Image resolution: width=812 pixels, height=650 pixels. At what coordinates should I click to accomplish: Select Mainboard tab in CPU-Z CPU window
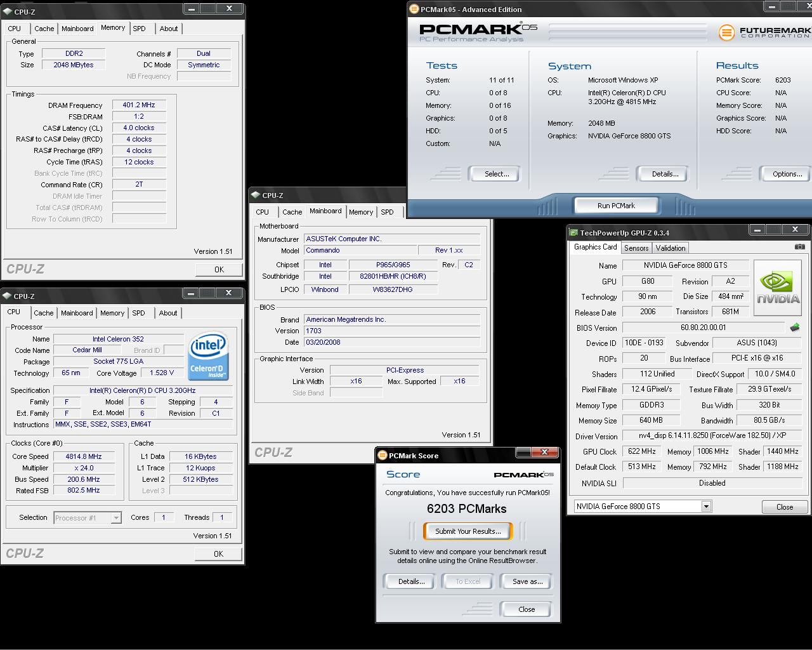77,313
